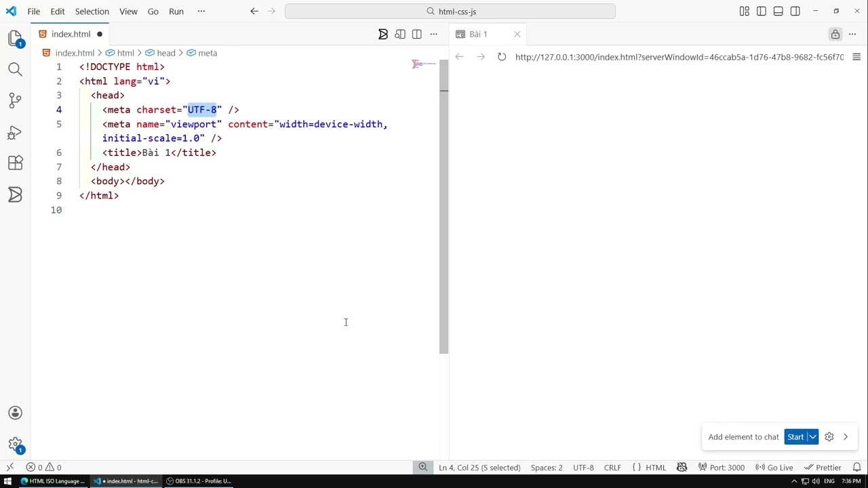
Task: Toggle the Panel layout
Action: pyautogui.click(x=778, y=11)
